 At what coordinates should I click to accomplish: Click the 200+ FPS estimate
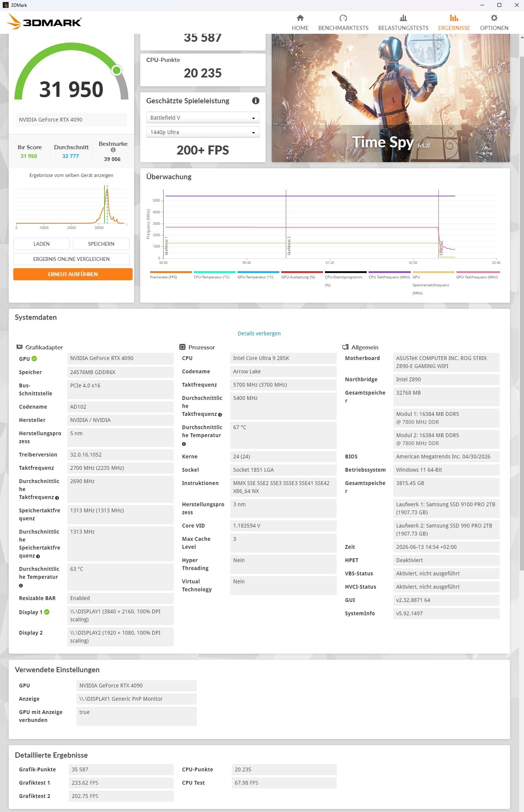[x=203, y=150]
